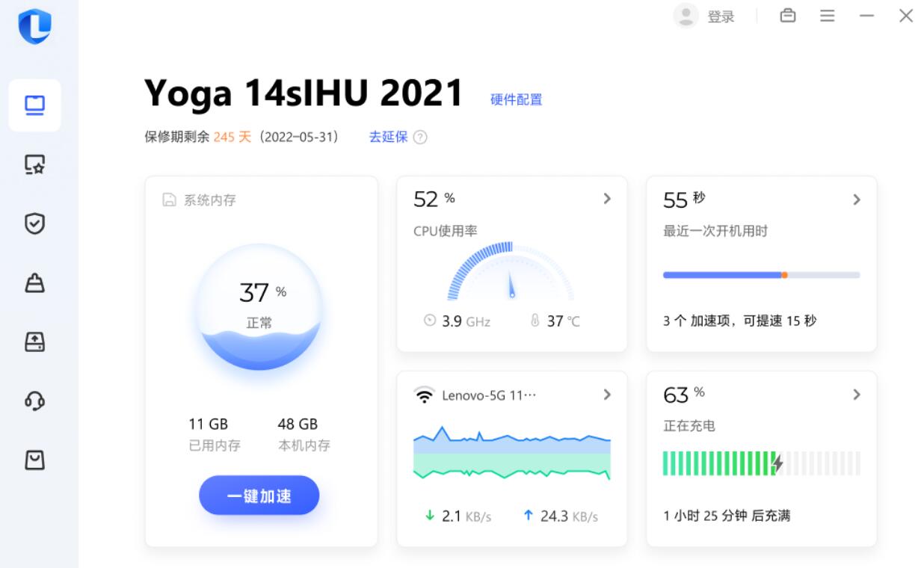924x568 pixels.
Task: Click the toolbox briefcase icon in title bar
Action: pos(788,16)
